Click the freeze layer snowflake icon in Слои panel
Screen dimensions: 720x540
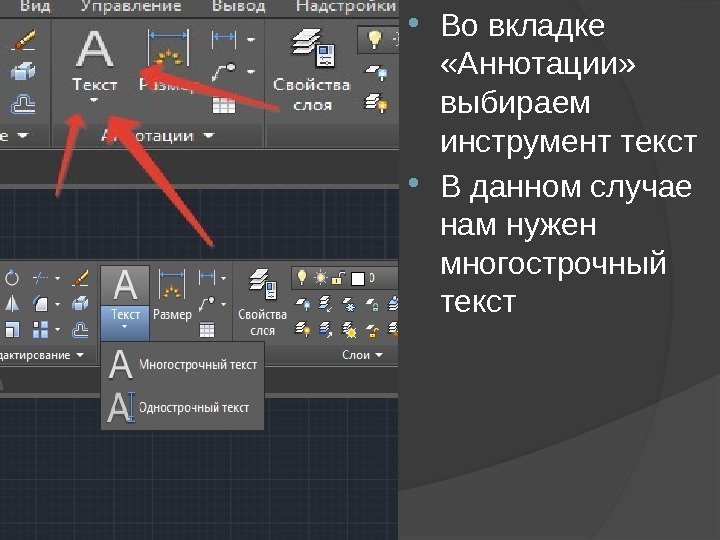point(349,304)
